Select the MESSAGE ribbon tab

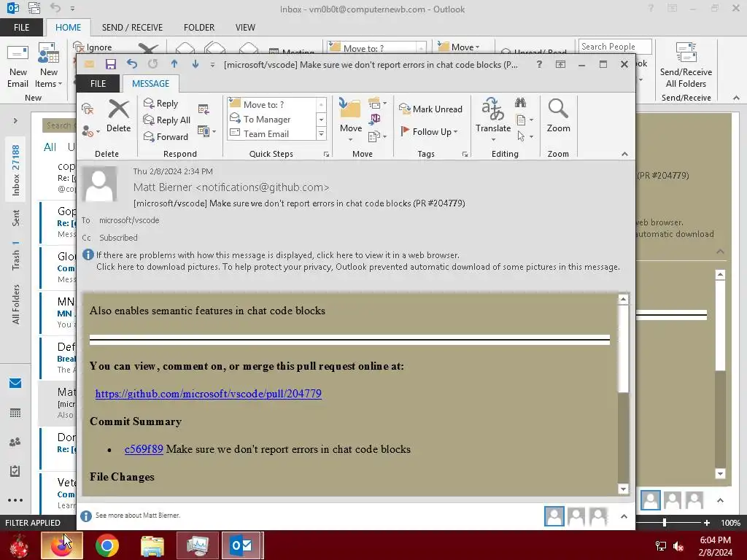(x=150, y=83)
